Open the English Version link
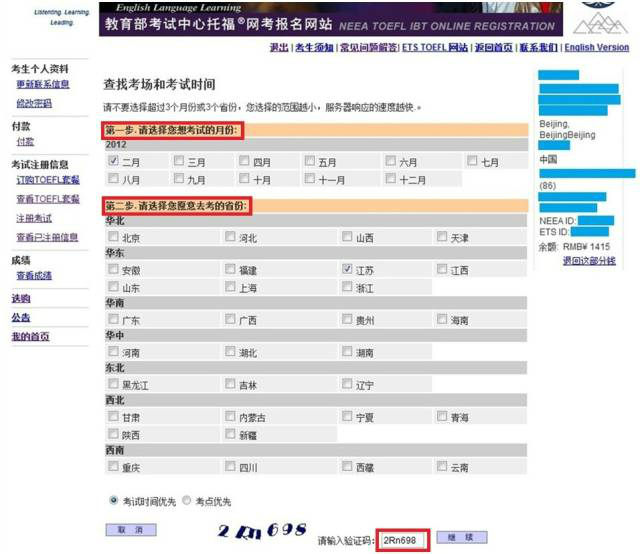 (x=596, y=47)
